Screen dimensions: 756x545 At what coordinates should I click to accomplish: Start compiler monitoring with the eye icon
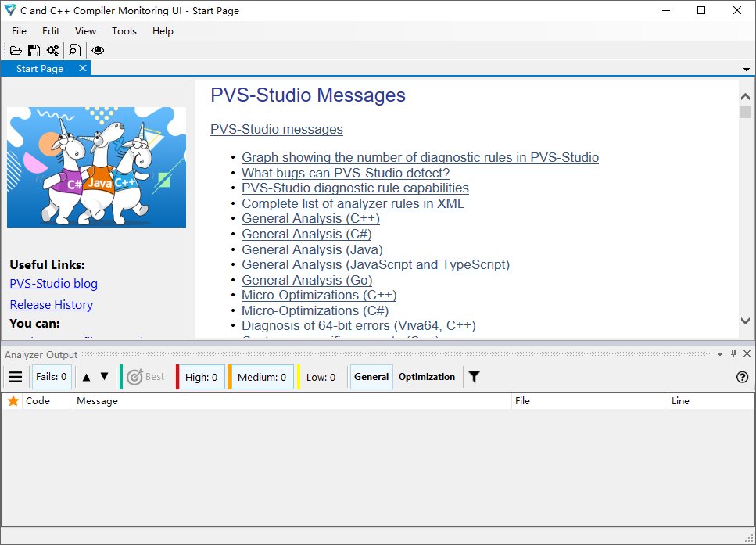[98, 50]
